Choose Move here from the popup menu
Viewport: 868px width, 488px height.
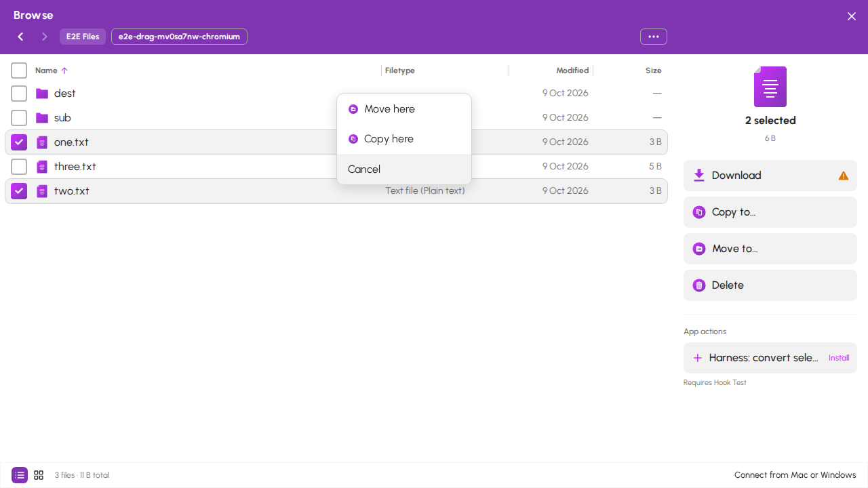(404, 109)
